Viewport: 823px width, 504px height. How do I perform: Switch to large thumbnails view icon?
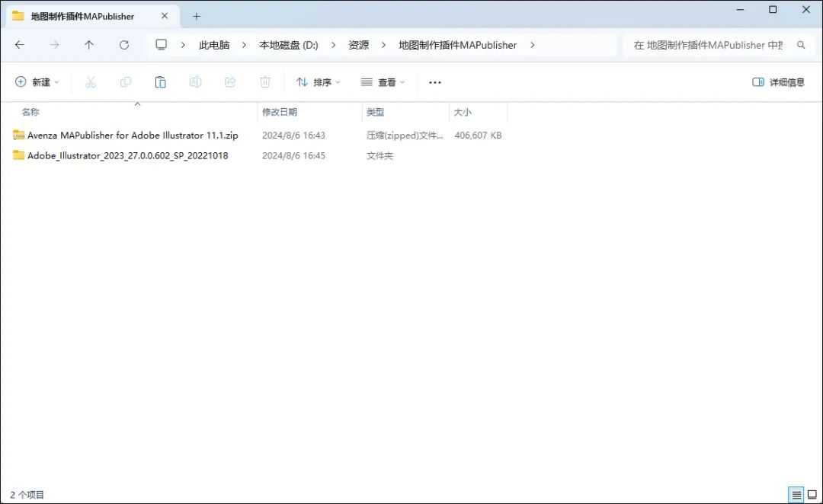pyautogui.click(x=812, y=495)
